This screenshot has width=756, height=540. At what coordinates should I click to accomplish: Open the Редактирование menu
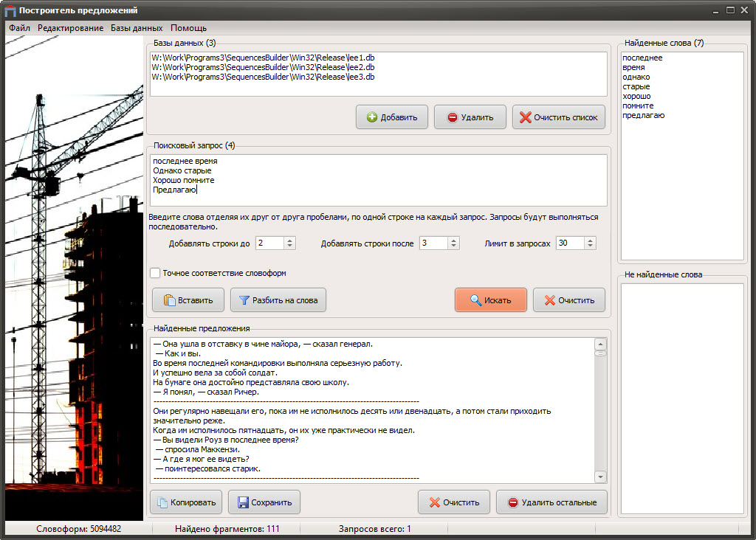point(70,28)
